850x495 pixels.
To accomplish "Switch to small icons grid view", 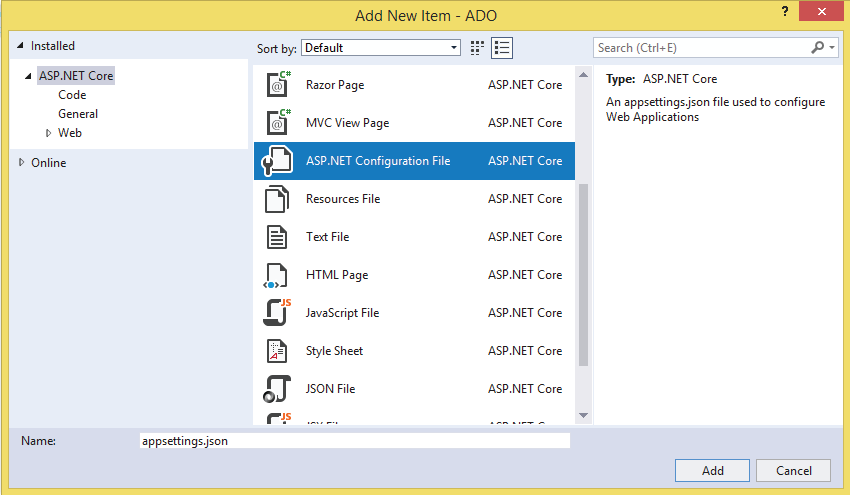I will click(x=477, y=47).
